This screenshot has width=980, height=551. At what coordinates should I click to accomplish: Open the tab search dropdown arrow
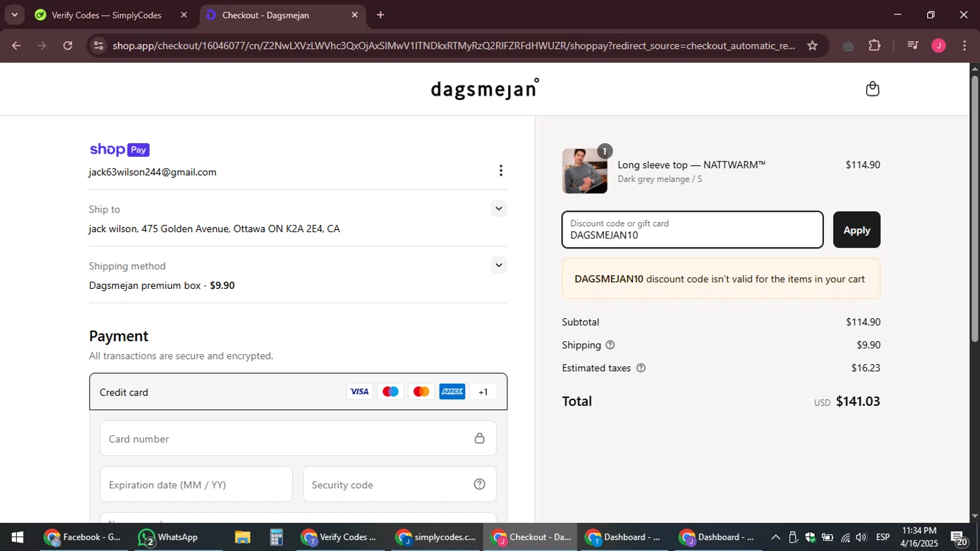coord(14,15)
